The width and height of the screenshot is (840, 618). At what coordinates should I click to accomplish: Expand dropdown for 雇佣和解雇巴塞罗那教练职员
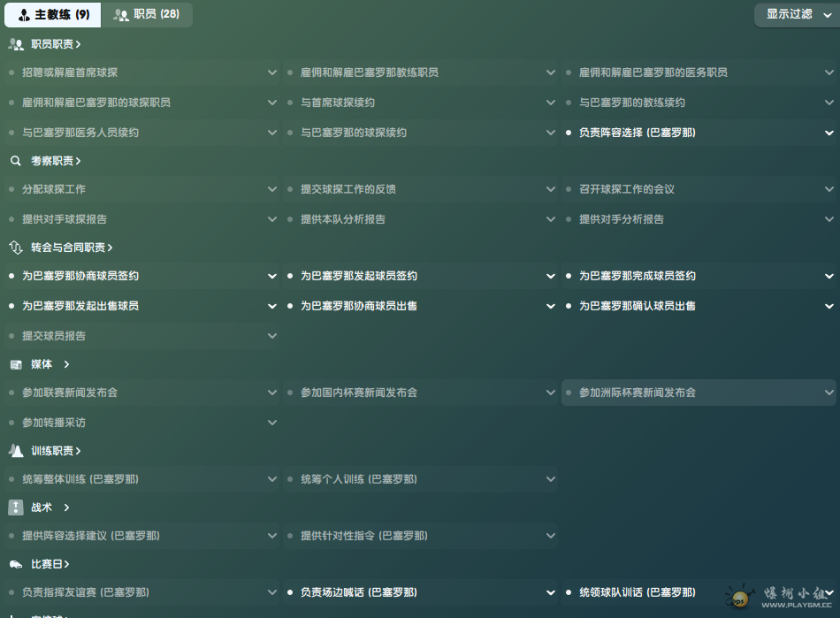pyautogui.click(x=551, y=72)
